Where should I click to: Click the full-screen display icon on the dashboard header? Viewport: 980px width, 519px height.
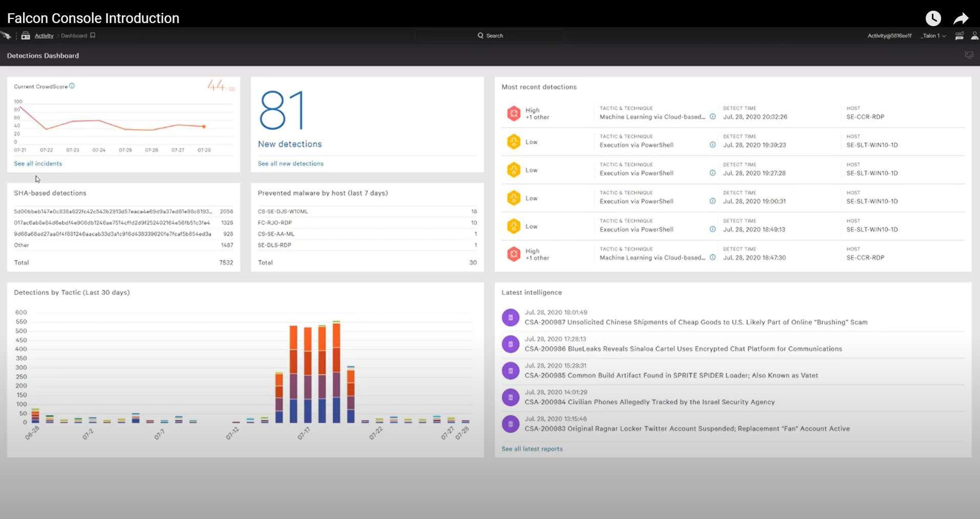pos(969,55)
